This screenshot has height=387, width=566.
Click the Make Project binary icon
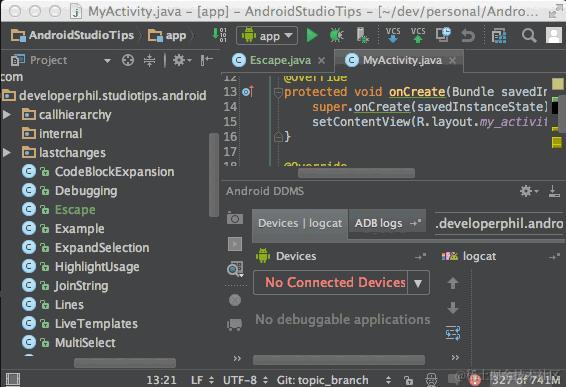(219, 35)
